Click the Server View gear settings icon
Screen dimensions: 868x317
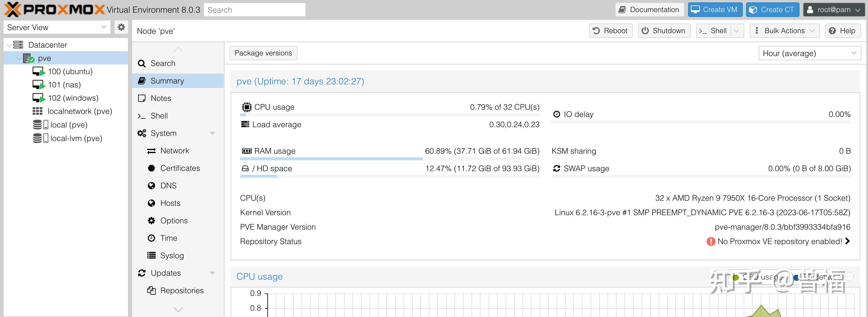pos(121,27)
